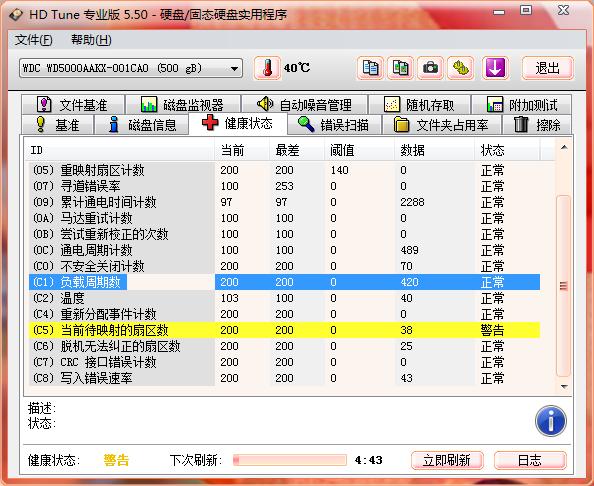The width and height of the screenshot is (594, 486).
Task: Maximize the HD Tune window
Action: (x=526, y=10)
